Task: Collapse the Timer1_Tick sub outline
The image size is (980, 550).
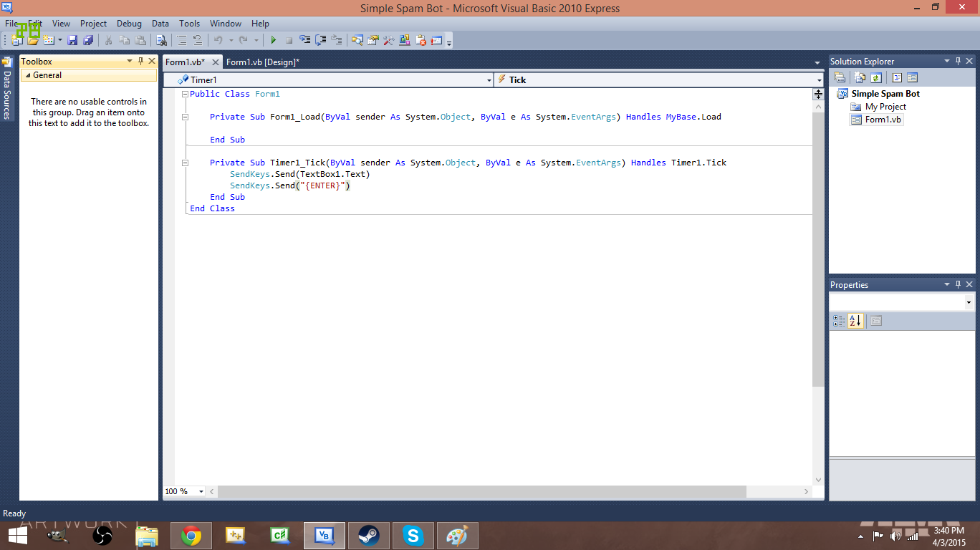Action: tap(185, 163)
